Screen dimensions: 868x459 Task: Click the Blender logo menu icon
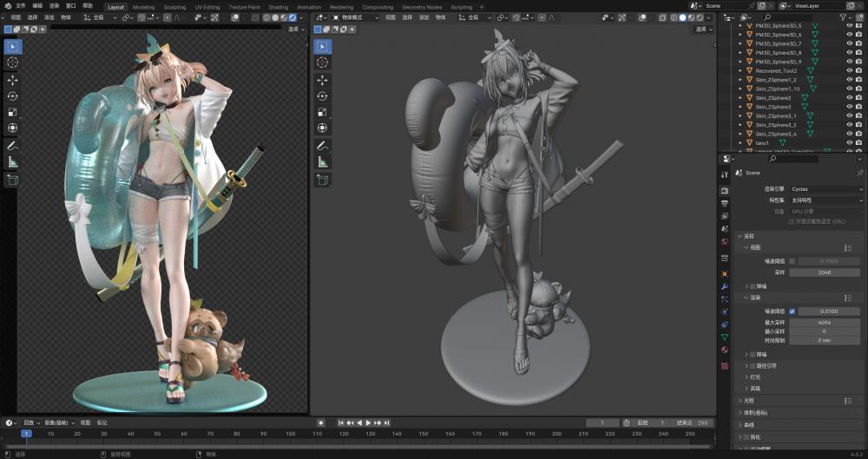(7, 6)
